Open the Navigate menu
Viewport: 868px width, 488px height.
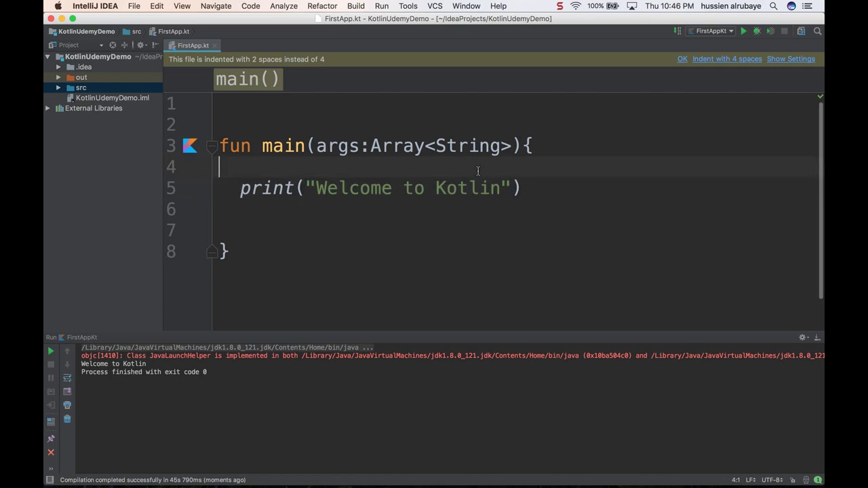click(216, 6)
